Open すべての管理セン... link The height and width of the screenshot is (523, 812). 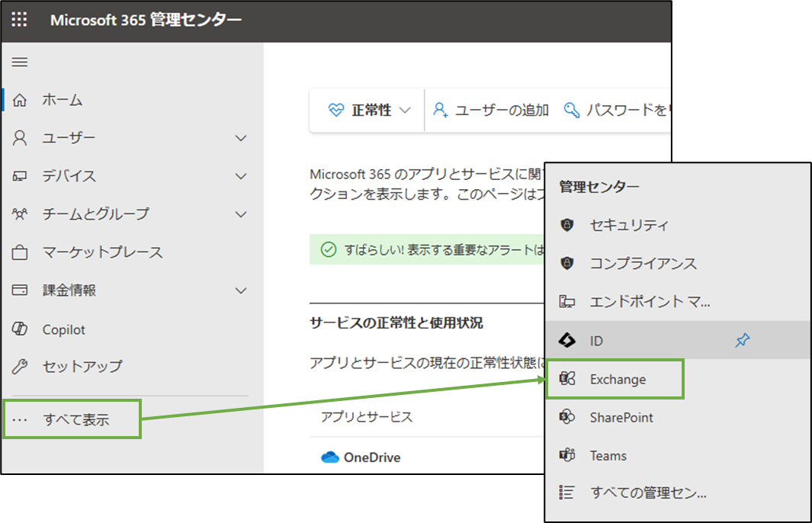click(x=648, y=492)
